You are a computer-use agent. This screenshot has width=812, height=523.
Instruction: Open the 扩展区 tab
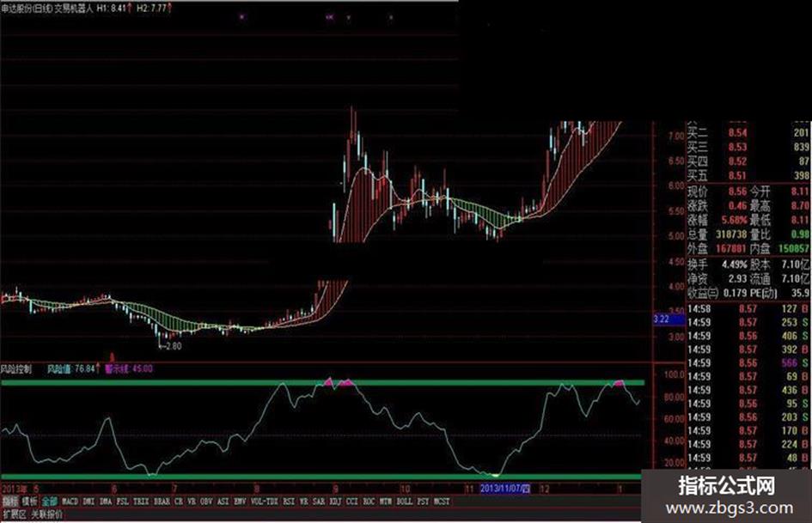(x=15, y=514)
